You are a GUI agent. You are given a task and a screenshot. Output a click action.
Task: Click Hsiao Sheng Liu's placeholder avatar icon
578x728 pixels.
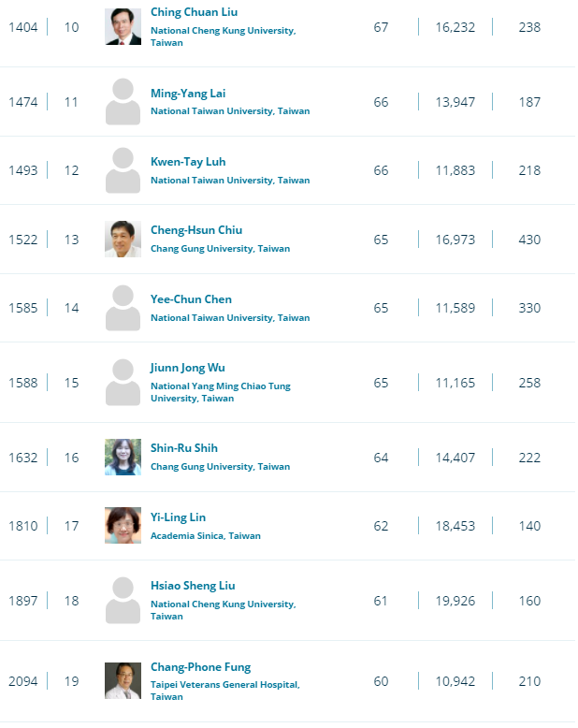click(123, 601)
